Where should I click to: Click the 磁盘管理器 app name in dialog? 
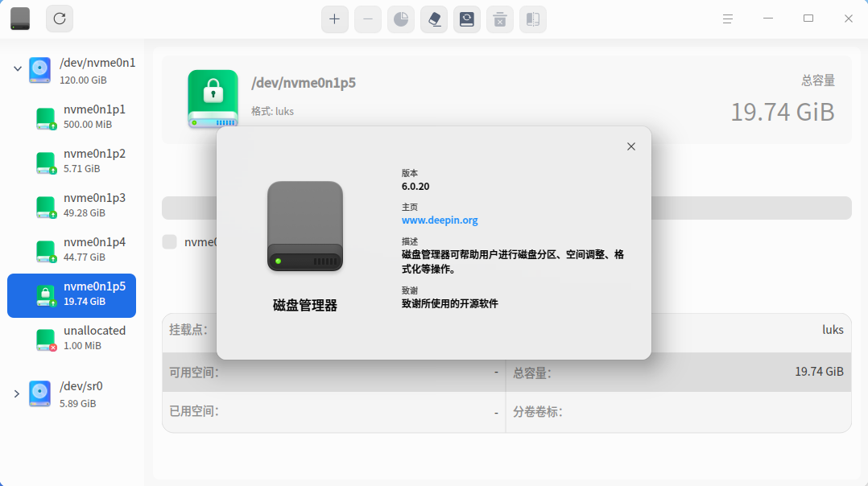click(x=305, y=305)
